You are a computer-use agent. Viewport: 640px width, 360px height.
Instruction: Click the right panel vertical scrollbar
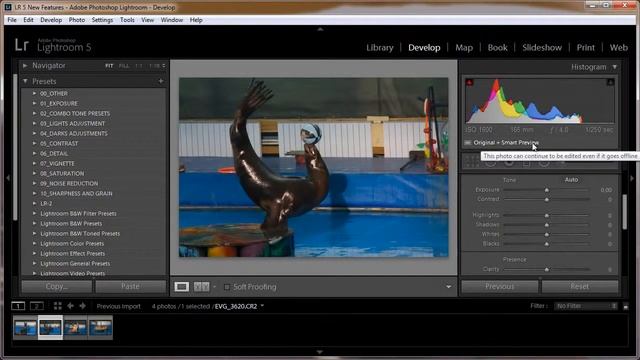(x=624, y=212)
